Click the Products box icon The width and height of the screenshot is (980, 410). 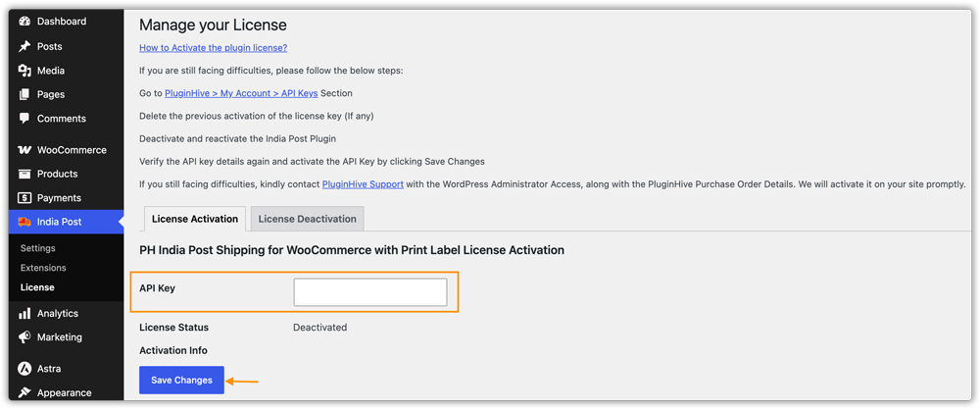24,174
